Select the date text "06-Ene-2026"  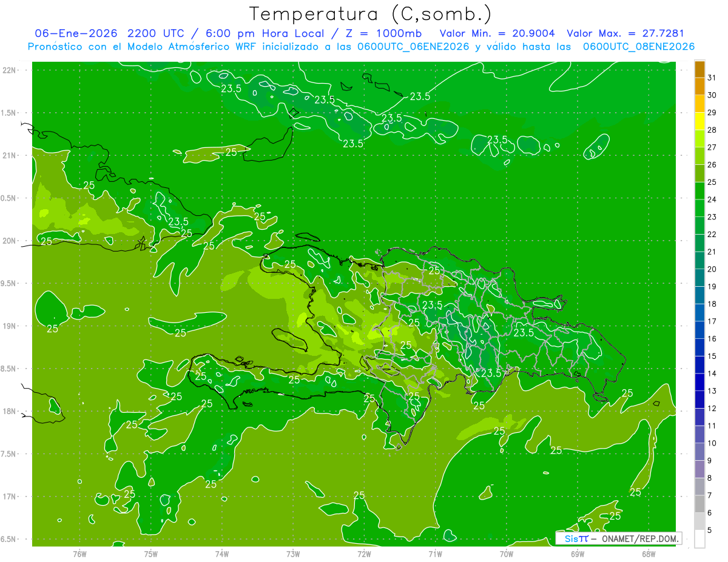click(76, 33)
